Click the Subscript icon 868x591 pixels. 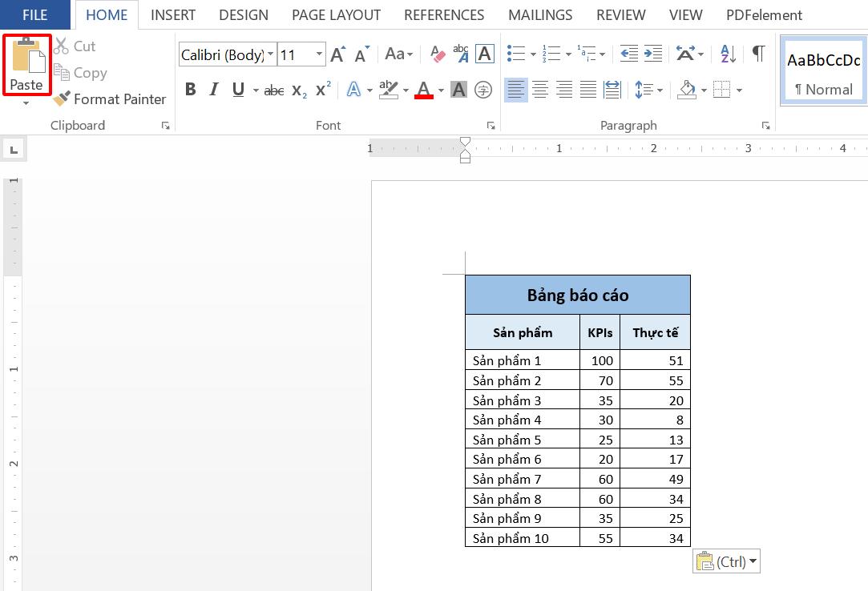point(298,90)
